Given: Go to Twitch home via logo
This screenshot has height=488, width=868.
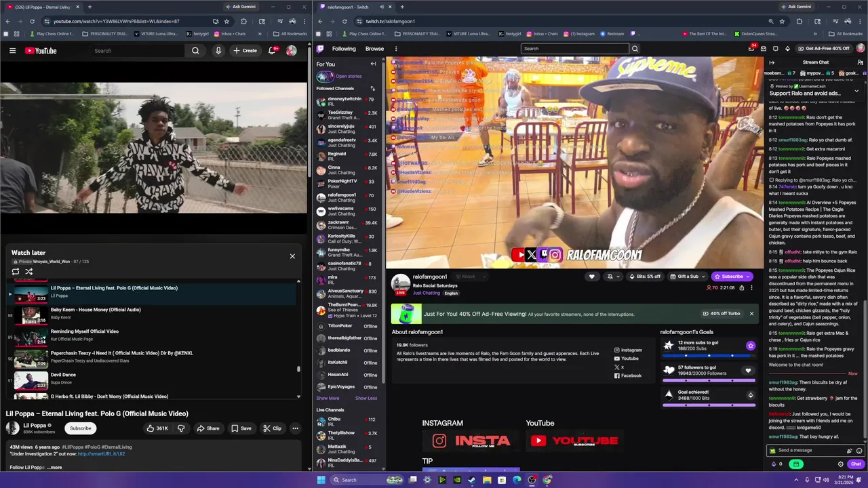Looking at the screenshot, I should click(x=320, y=49).
